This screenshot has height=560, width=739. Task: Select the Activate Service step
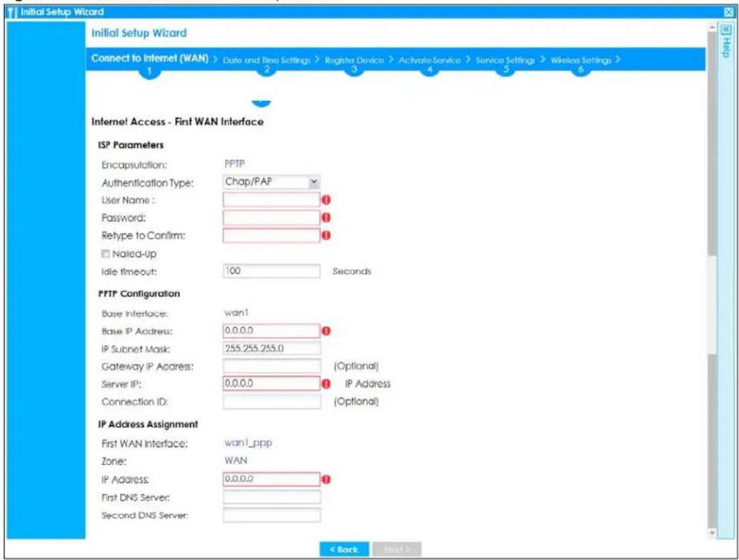coord(429,60)
